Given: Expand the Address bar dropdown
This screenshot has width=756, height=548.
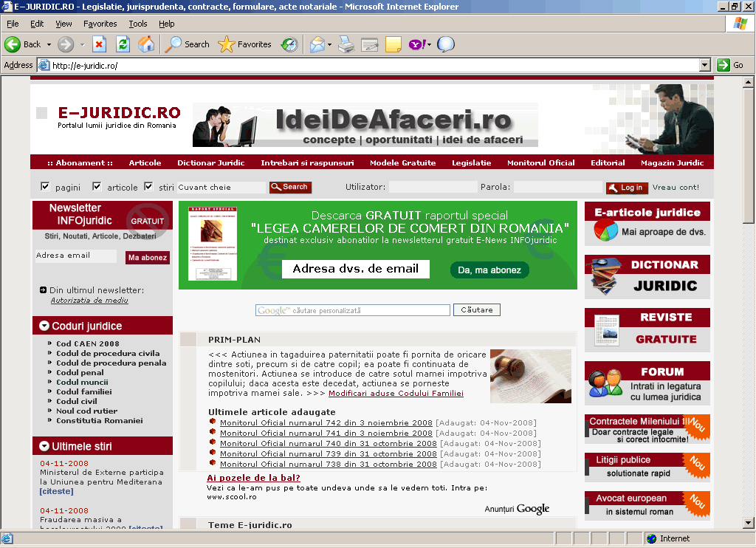Looking at the screenshot, I should 705,65.
